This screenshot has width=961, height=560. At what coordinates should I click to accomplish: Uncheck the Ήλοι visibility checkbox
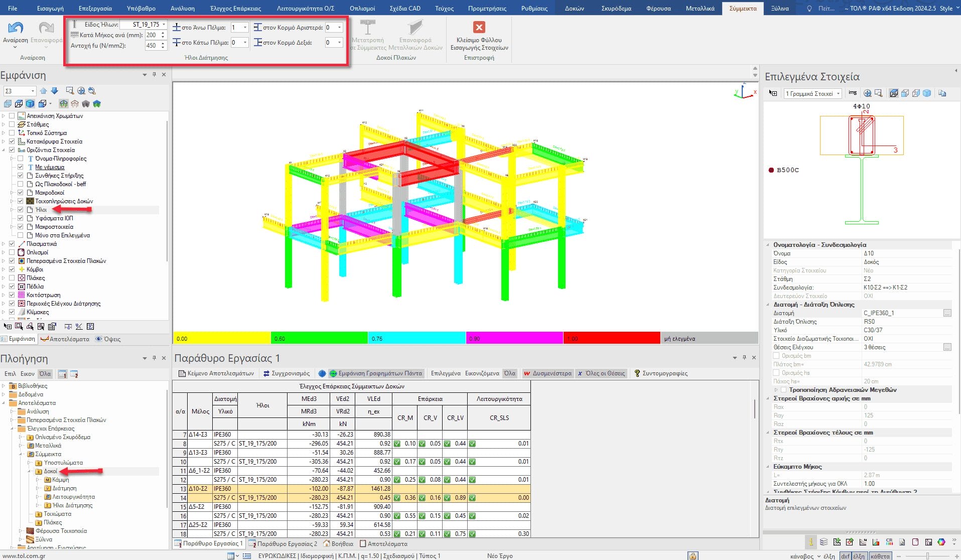[21, 210]
